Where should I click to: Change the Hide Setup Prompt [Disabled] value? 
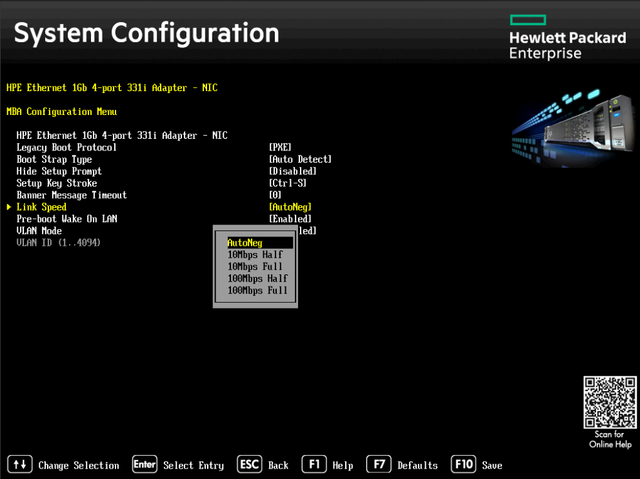click(292, 171)
